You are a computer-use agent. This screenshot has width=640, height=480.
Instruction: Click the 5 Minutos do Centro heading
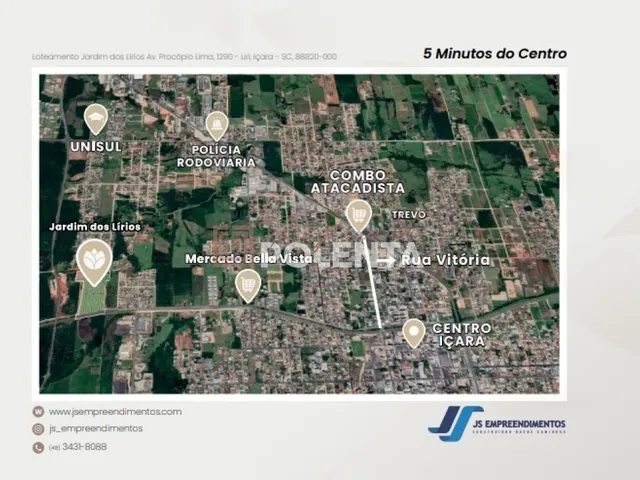[x=495, y=53]
